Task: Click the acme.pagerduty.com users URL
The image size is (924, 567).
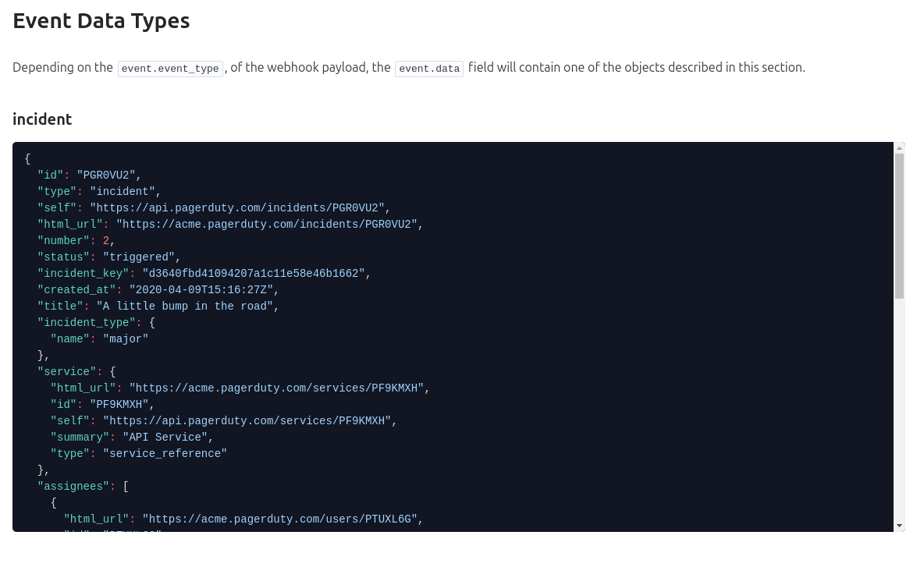Action: pos(282,519)
